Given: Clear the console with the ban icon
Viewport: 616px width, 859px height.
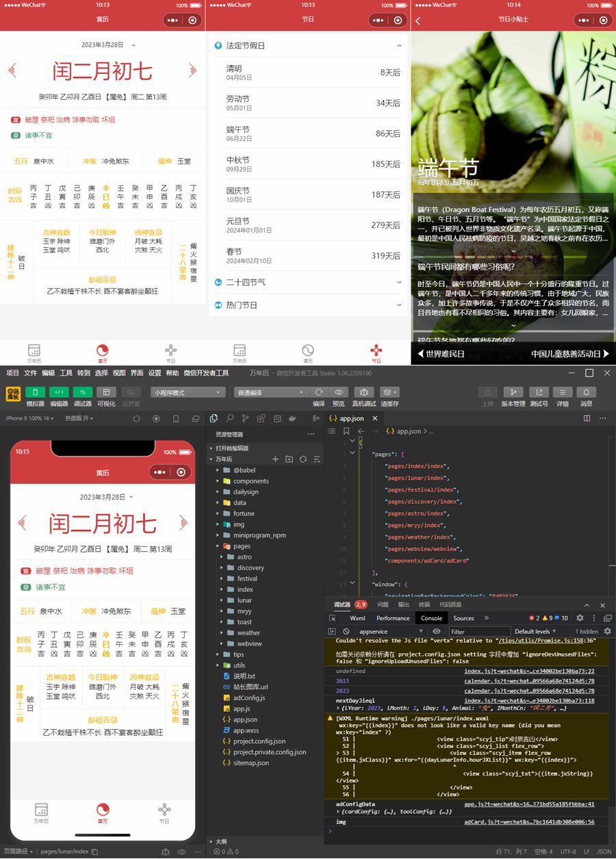Looking at the screenshot, I should 346,632.
